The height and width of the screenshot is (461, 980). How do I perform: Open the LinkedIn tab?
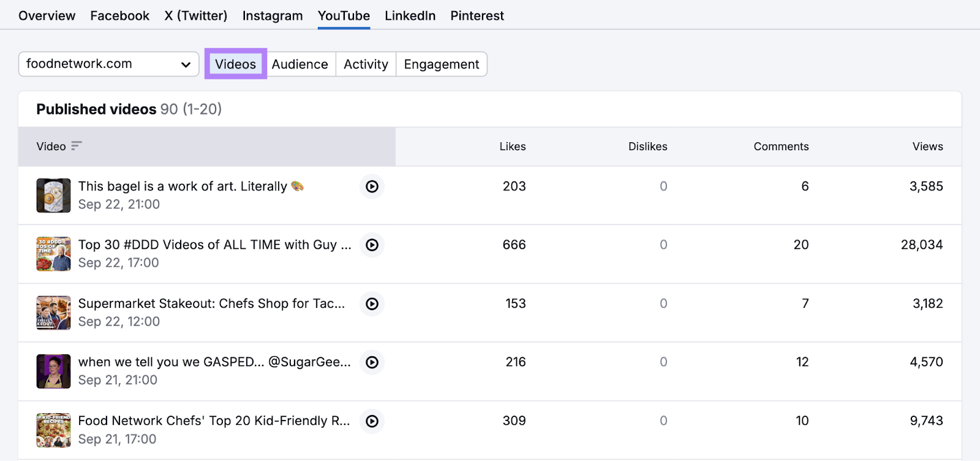coord(410,16)
